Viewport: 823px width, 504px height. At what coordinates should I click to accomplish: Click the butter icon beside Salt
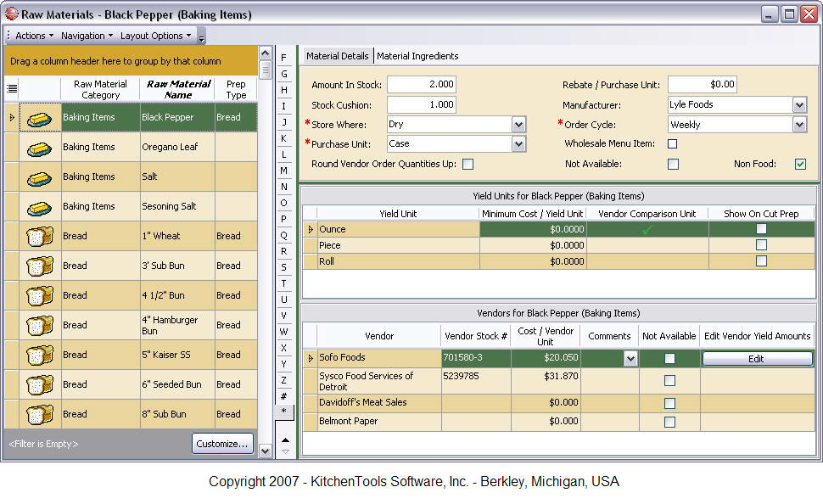pyautogui.click(x=39, y=178)
